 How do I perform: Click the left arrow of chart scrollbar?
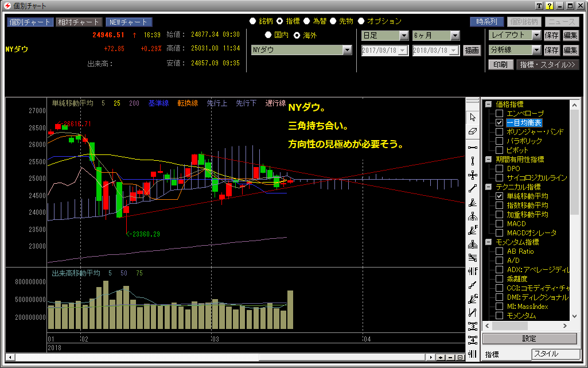[10, 358]
